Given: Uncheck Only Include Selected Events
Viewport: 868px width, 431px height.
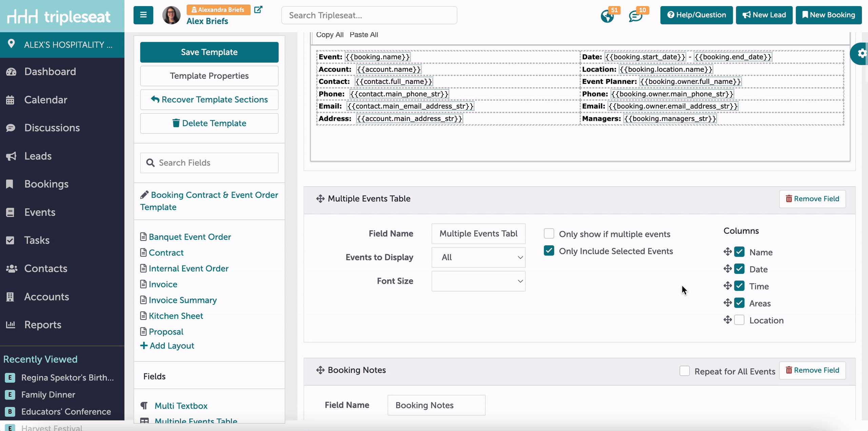Looking at the screenshot, I should 549,250.
